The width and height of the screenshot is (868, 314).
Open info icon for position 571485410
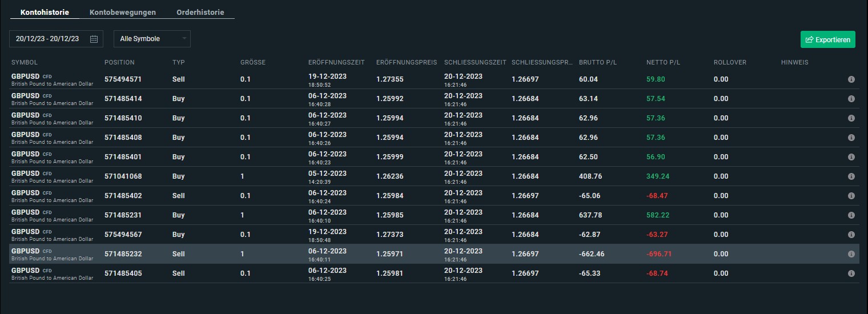(x=851, y=118)
